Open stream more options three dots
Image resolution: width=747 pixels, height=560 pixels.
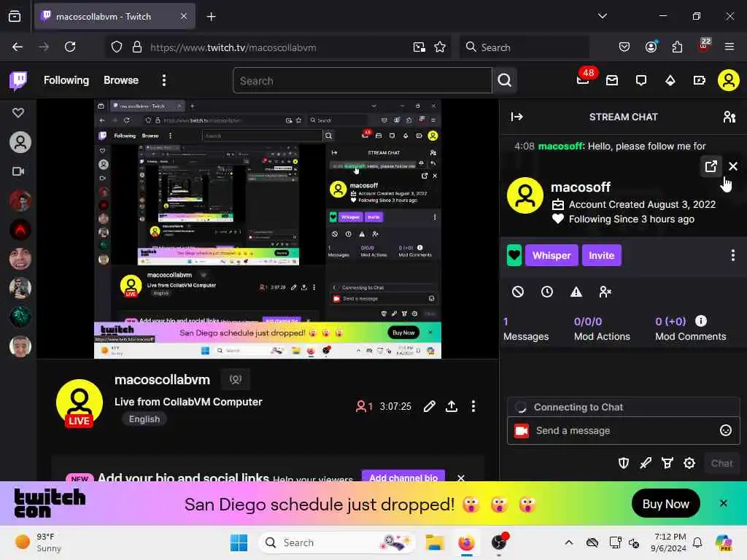click(x=473, y=406)
